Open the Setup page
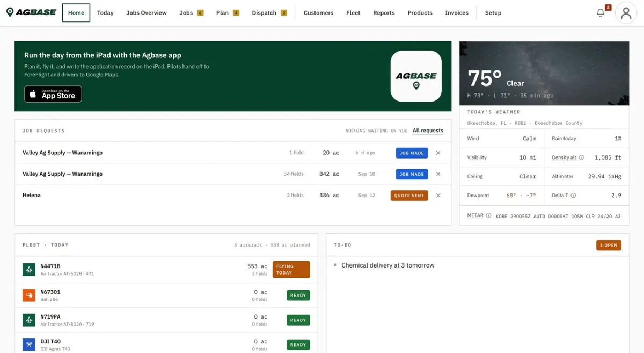 493,13
